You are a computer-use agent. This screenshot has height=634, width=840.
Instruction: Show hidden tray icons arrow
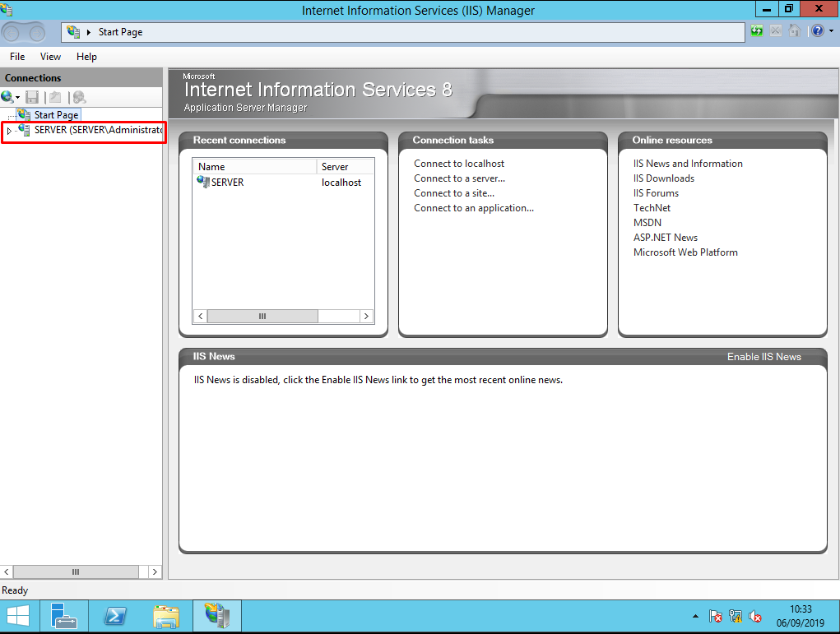click(695, 617)
